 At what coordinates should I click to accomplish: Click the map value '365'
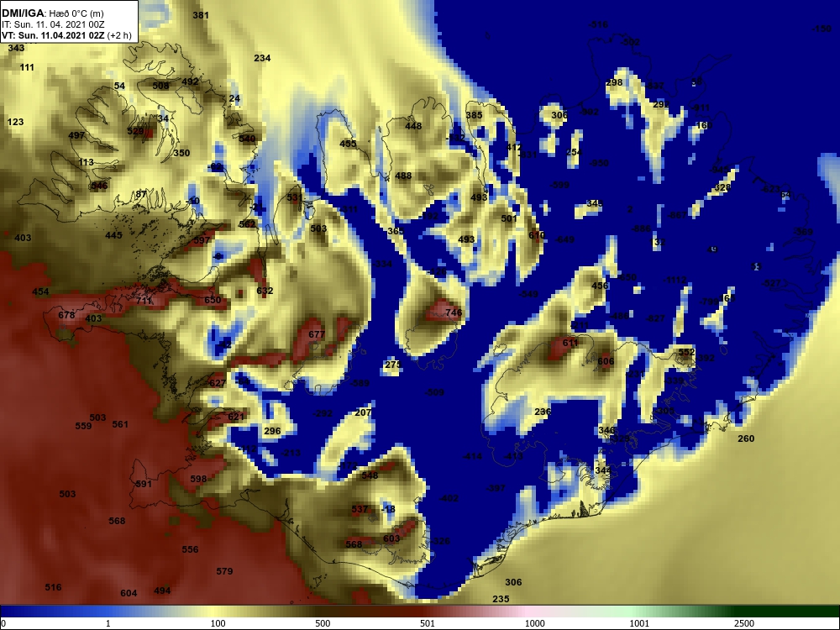point(396,231)
